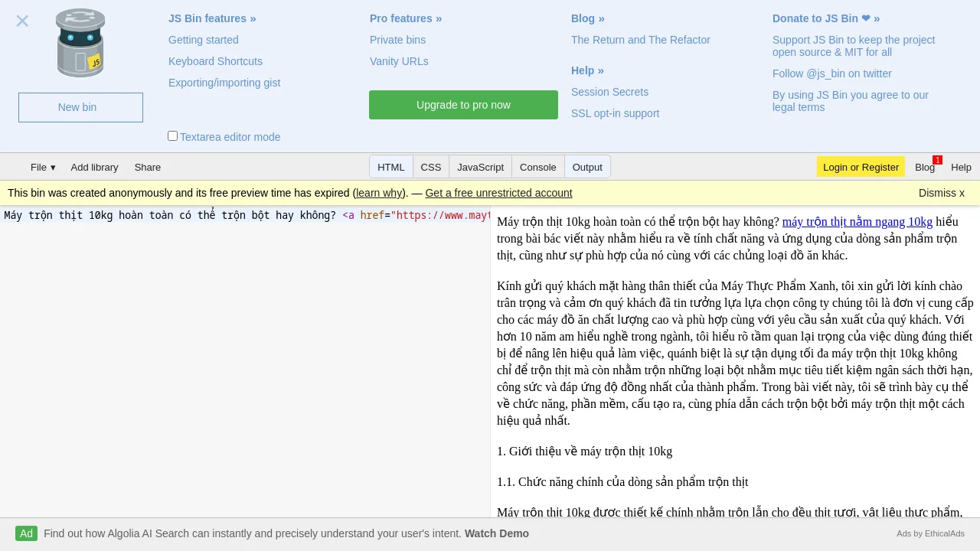Click into the HTML code editor line
Screen dimensions: 980x551
[x=245, y=215]
